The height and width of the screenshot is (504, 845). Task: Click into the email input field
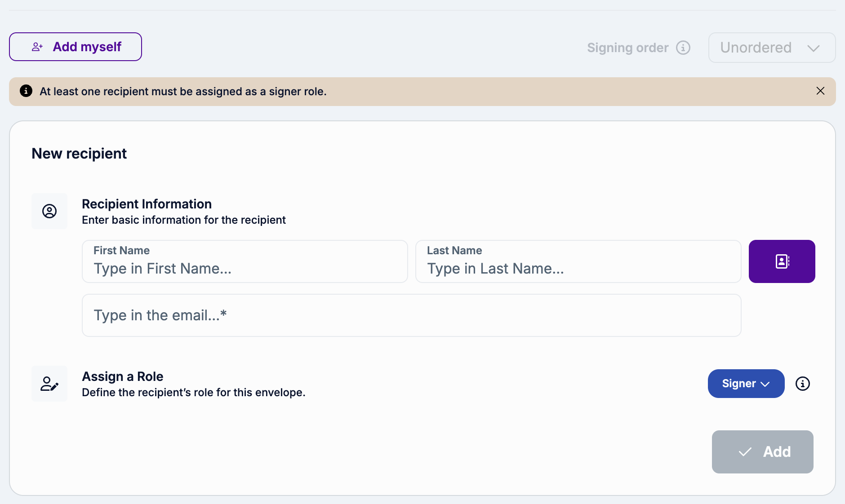coord(411,315)
